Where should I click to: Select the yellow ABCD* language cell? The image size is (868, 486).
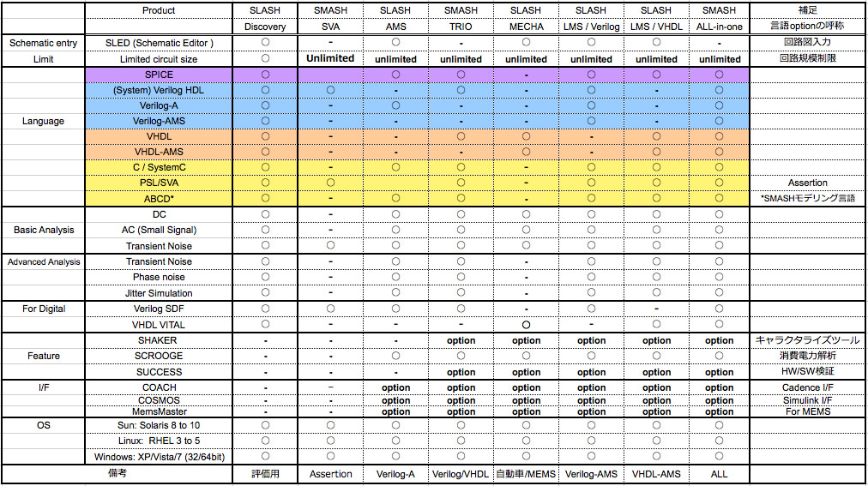160,198
